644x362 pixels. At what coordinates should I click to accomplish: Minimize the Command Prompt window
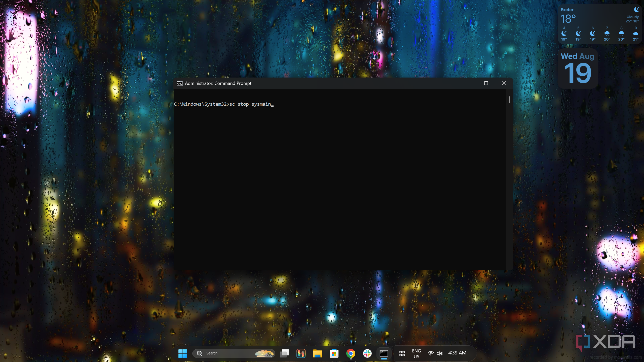[x=469, y=83]
